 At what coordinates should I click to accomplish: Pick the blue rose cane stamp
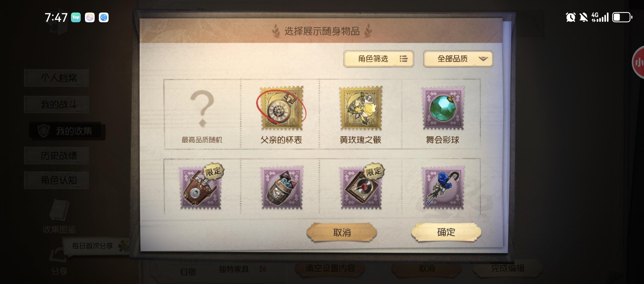pos(443,187)
